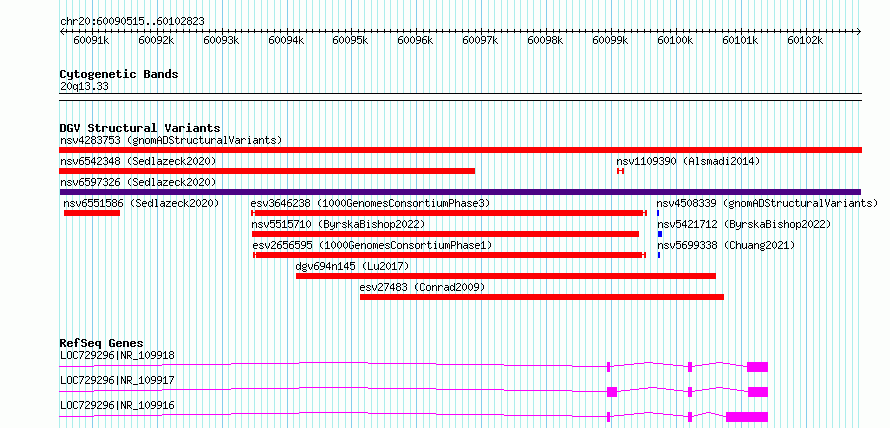This screenshot has width=890, height=428.
Task: Select the nsv6542348 red bar
Action: (x=267, y=171)
